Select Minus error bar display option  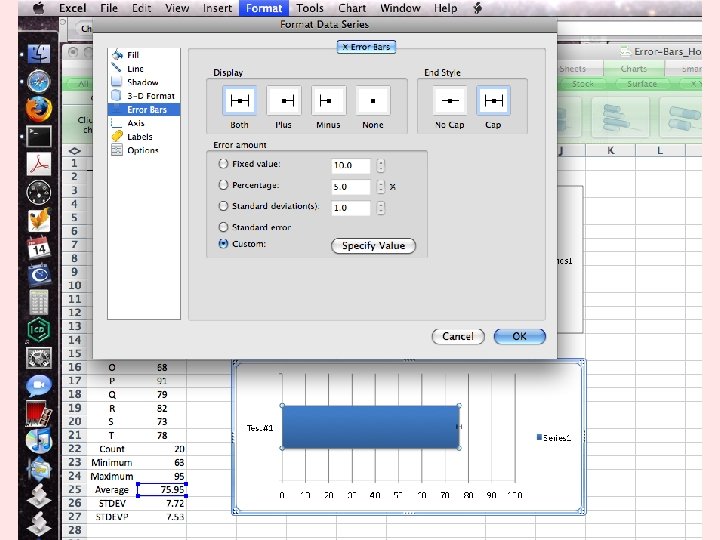pyautogui.click(x=328, y=101)
